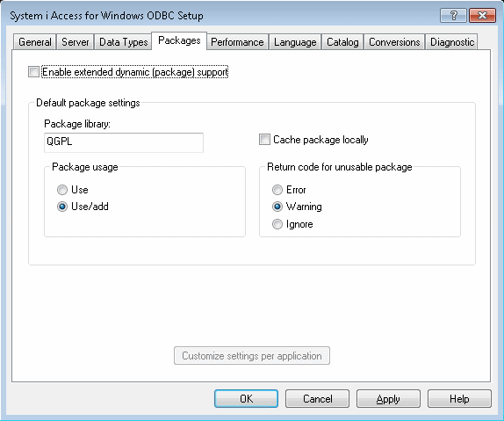Switch to the General tab
The width and height of the screenshot is (504, 421).
[35, 42]
